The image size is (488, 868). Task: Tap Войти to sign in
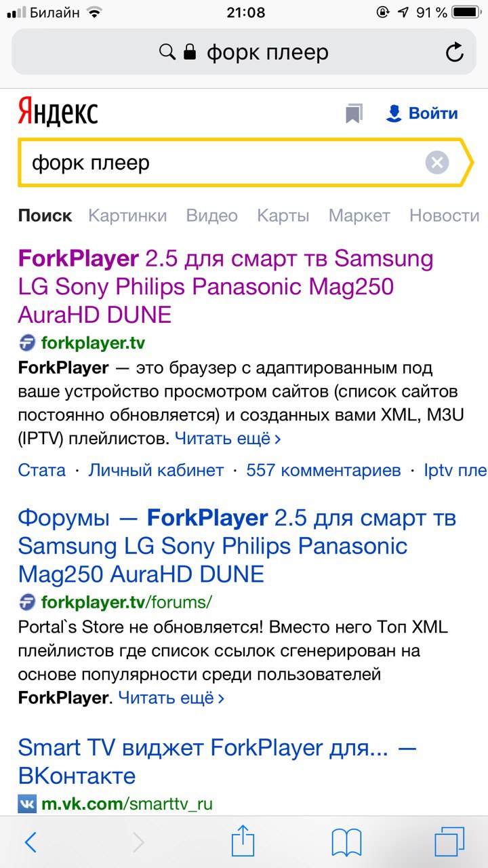pos(433,113)
